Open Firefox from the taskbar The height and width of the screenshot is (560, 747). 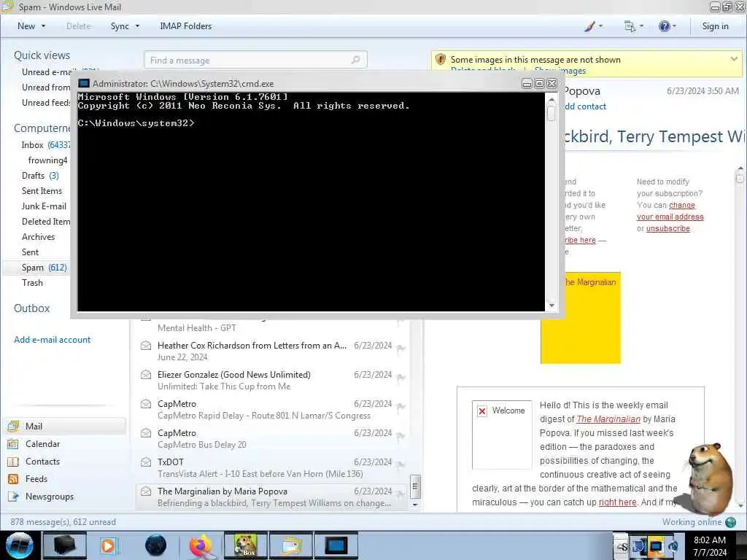click(x=201, y=545)
